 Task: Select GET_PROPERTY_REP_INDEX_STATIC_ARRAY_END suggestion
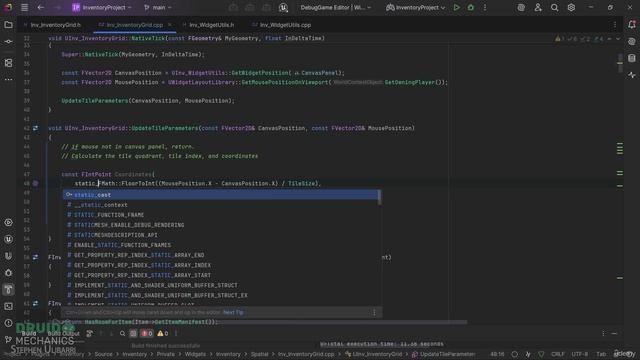coord(220,255)
